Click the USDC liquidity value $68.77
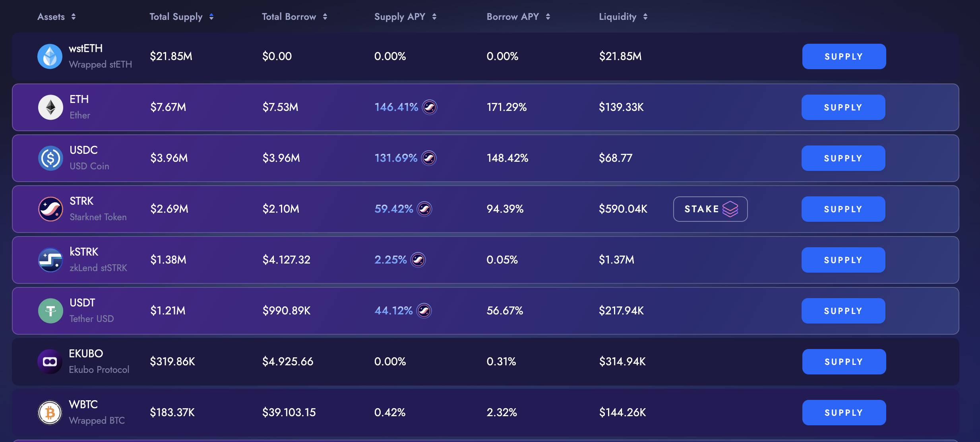Screen dimensions: 980x442 [615, 158]
